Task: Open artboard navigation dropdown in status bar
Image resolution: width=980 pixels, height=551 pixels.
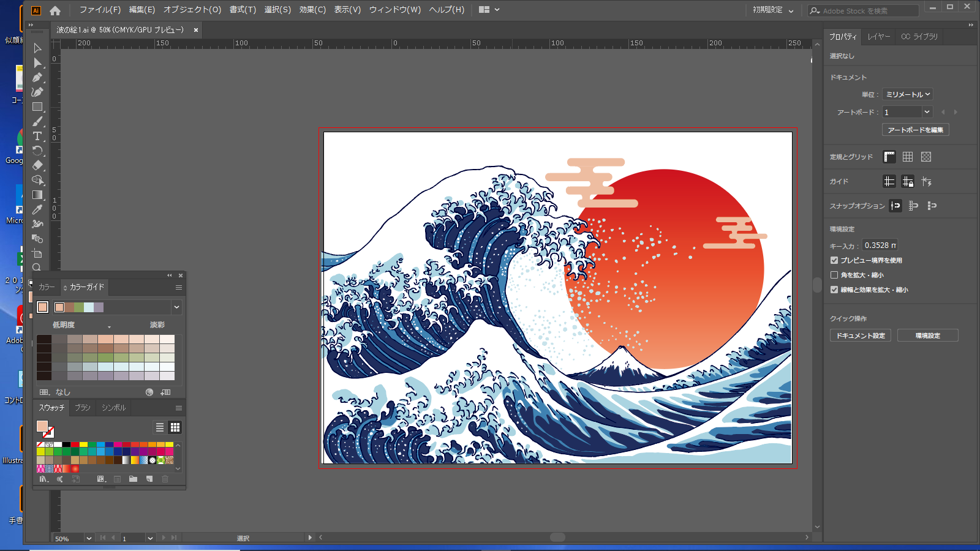Action: point(150,538)
